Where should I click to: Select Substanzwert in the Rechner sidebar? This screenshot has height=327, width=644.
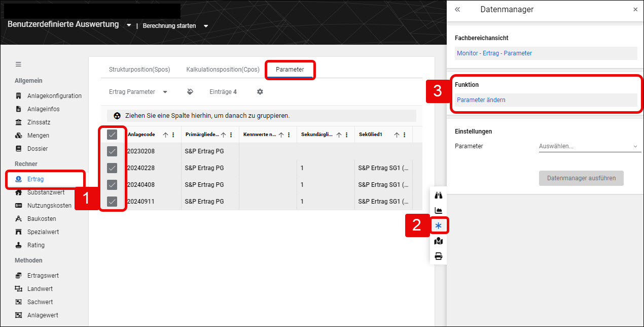pyautogui.click(x=46, y=192)
